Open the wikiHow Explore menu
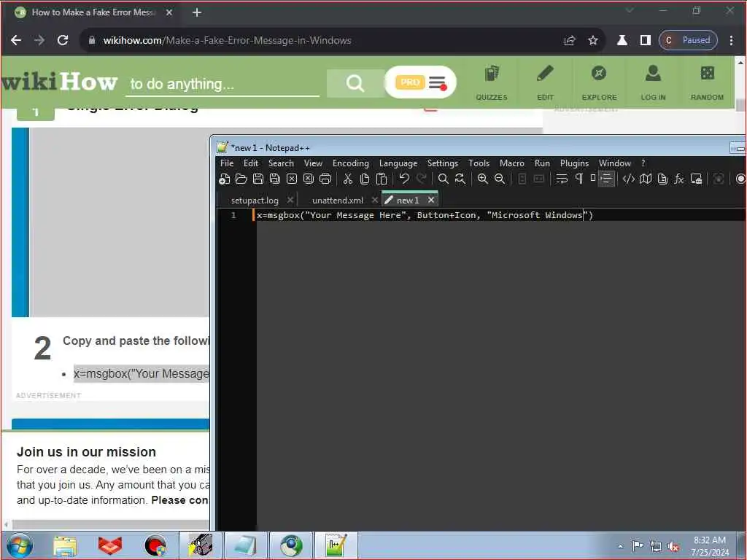Viewport: 747px width, 560px height. click(599, 83)
